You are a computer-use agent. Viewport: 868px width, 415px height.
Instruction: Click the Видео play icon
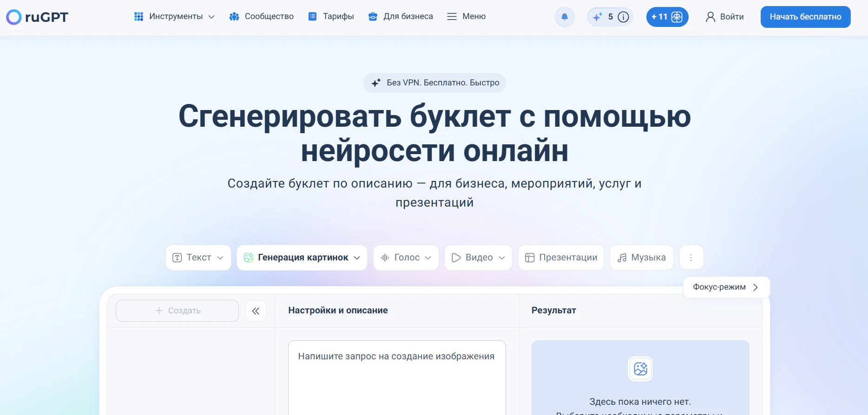456,258
